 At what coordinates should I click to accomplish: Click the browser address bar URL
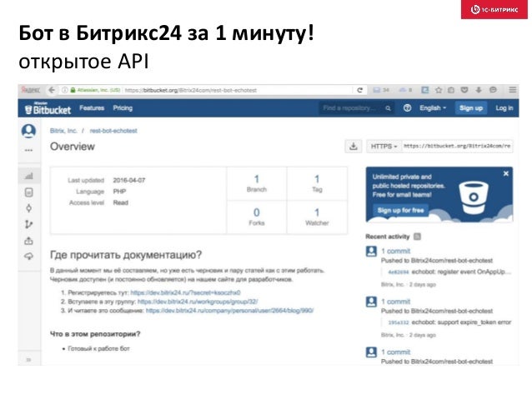(190, 90)
